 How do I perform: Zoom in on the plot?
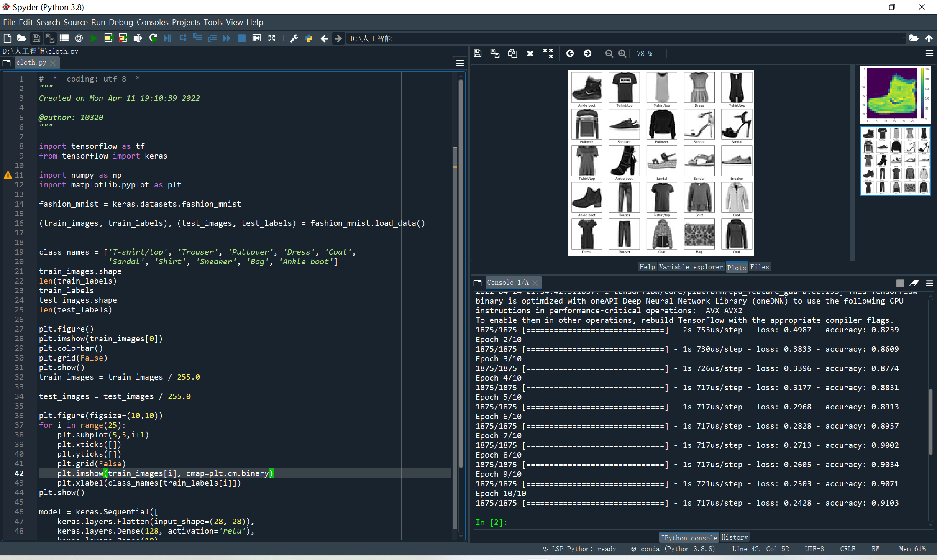[x=622, y=54]
